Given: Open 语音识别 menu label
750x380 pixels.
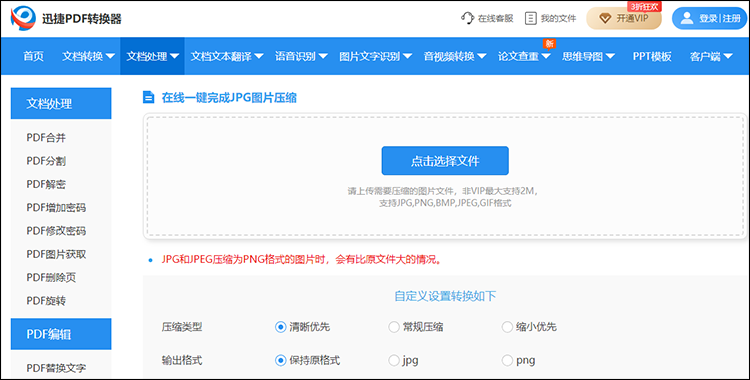Looking at the screenshot, I should 295,56.
